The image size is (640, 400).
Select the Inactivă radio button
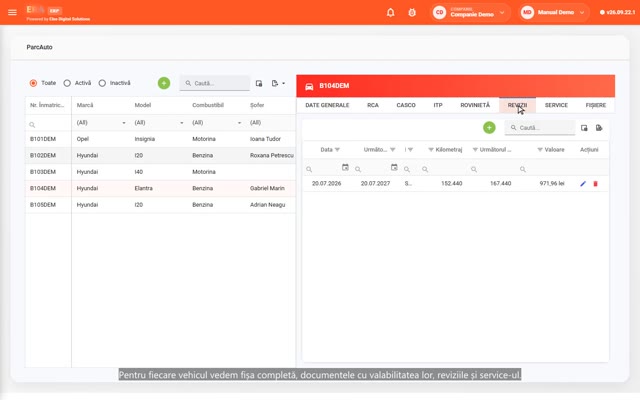point(102,83)
